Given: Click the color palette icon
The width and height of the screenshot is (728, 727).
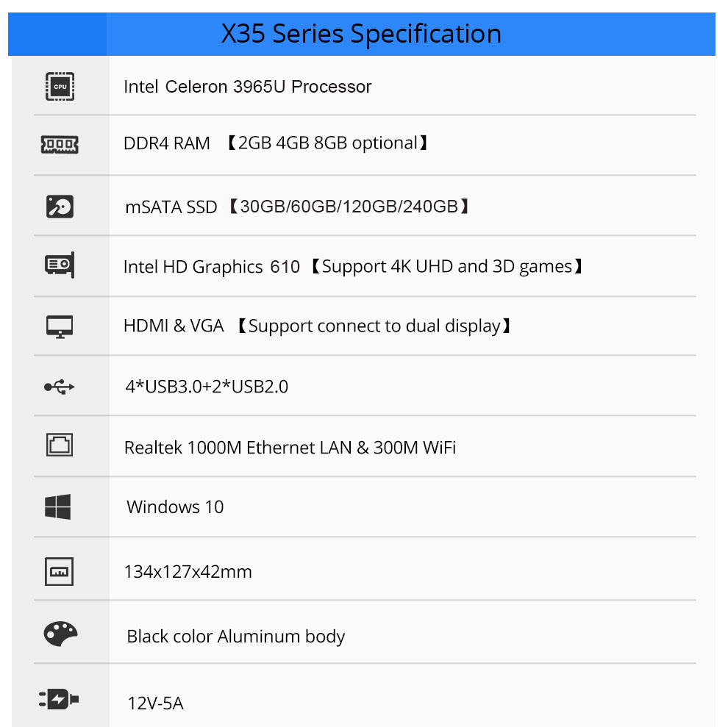Looking at the screenshot, I should coord(60,634).
